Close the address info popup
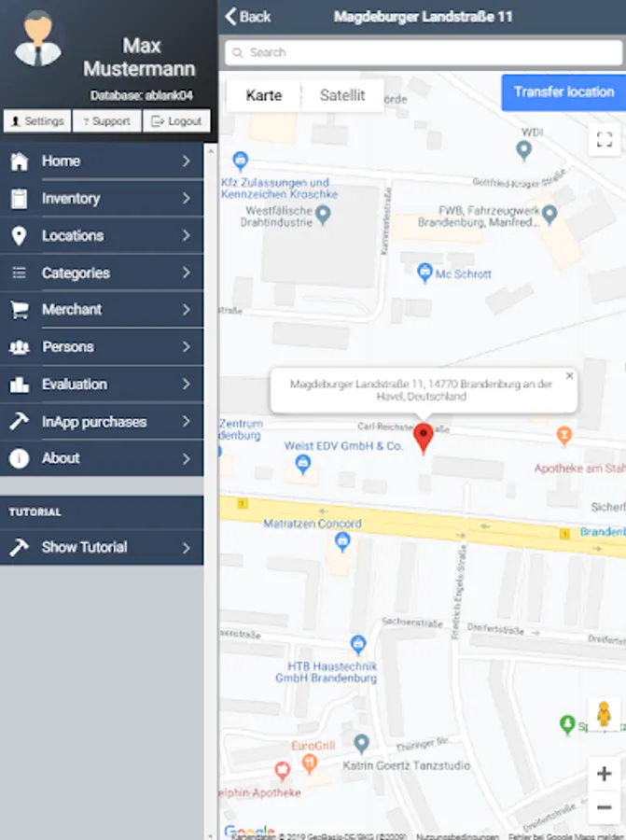The width and height of the screenshot is (626, 840). click(569, 376)
